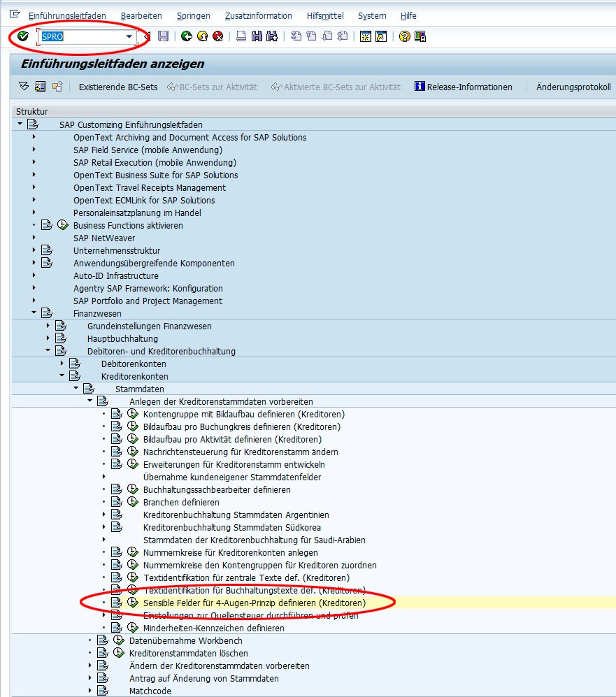Open Find with the binoculars icon
The image size is (616, 697).
pos(257,36)
